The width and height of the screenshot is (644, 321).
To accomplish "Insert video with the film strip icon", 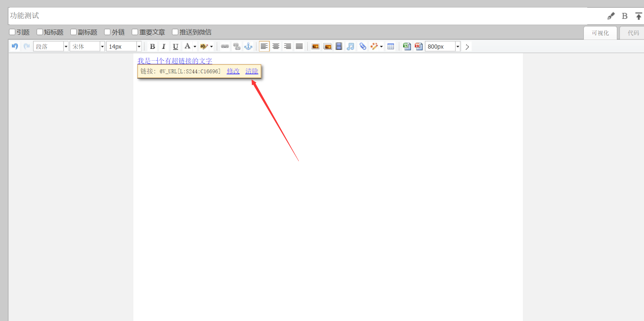I will tap(339, 46).
